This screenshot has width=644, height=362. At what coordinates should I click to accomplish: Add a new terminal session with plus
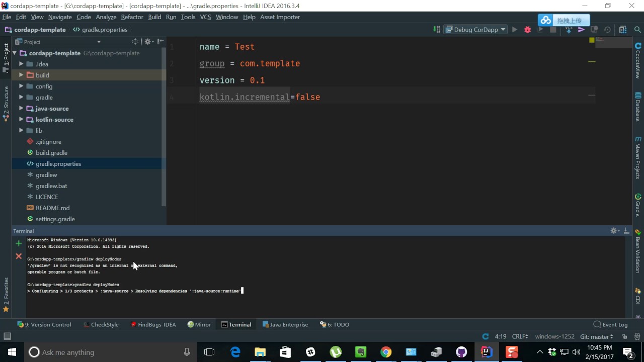pos(19,243)
